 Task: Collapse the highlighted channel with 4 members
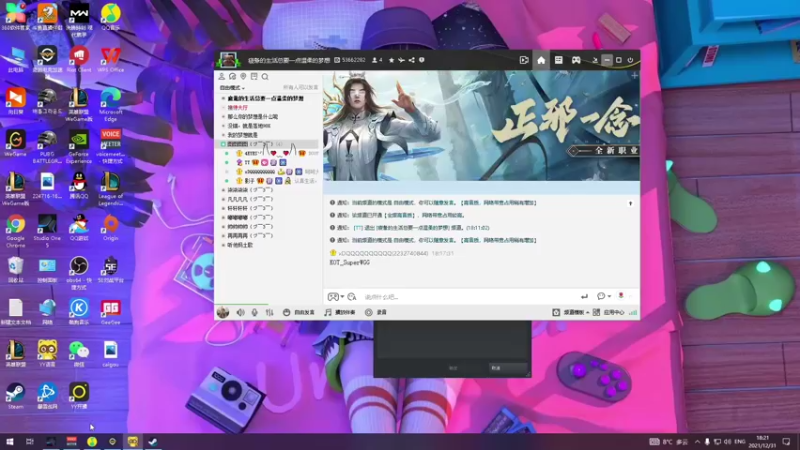coord(223,144)
